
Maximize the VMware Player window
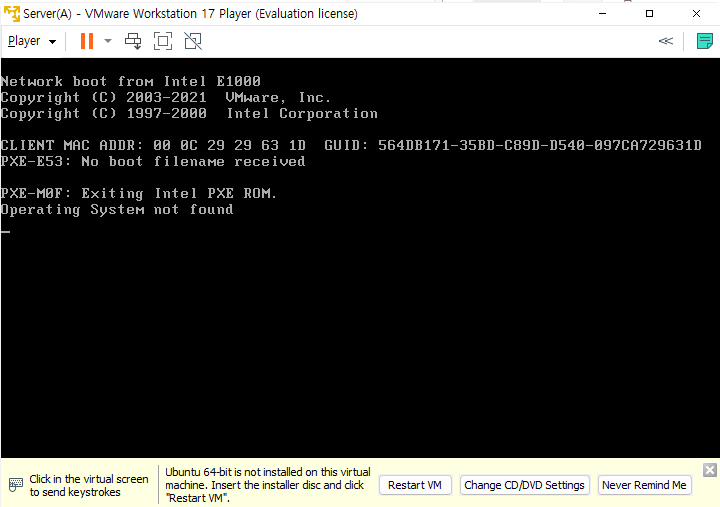[x=649, y=13]
